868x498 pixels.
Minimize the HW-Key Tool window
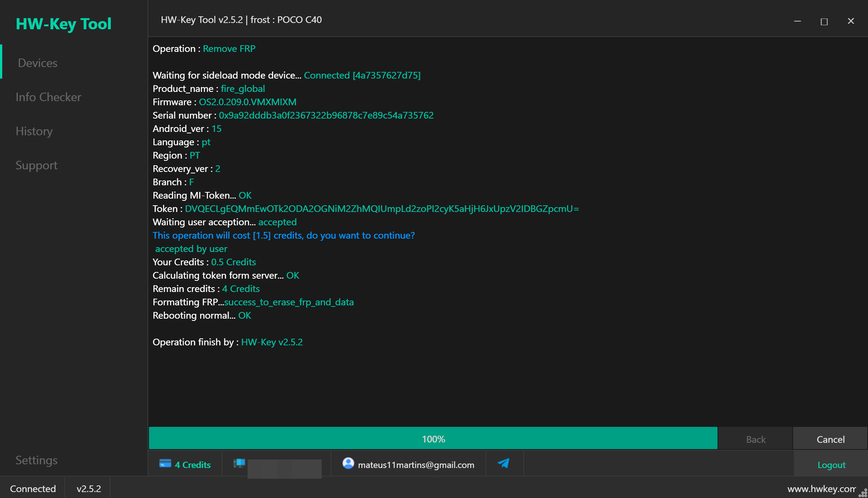tap(797, 21)
